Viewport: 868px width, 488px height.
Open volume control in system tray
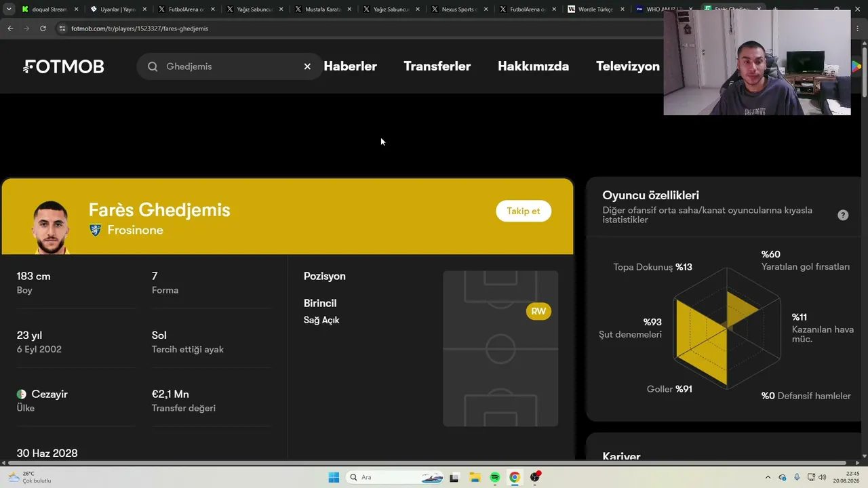click(x=823, y=477)
